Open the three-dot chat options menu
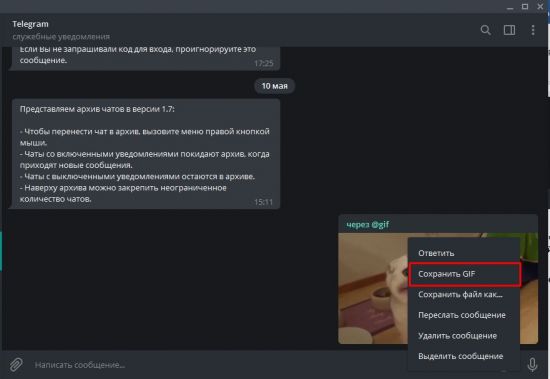 [533, 30]
